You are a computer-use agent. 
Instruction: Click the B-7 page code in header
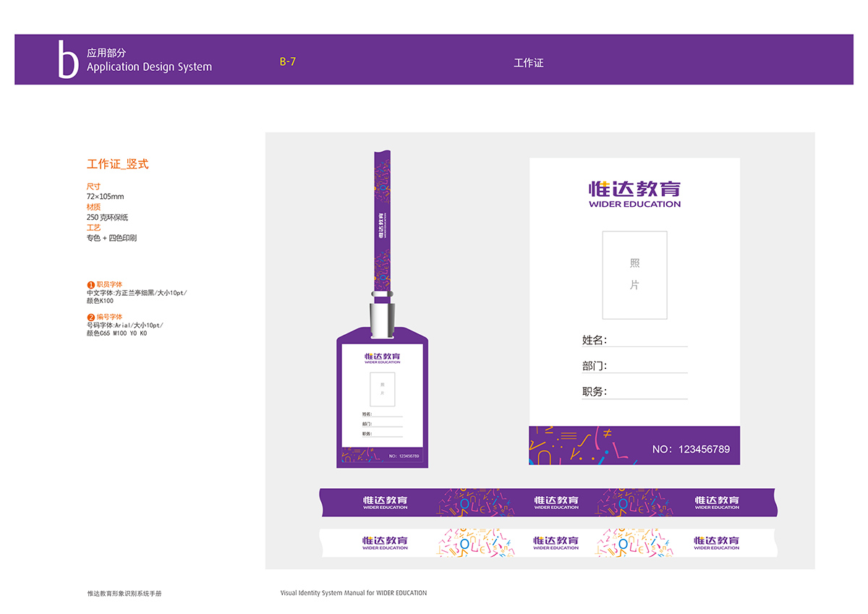(x=288, y=62)
